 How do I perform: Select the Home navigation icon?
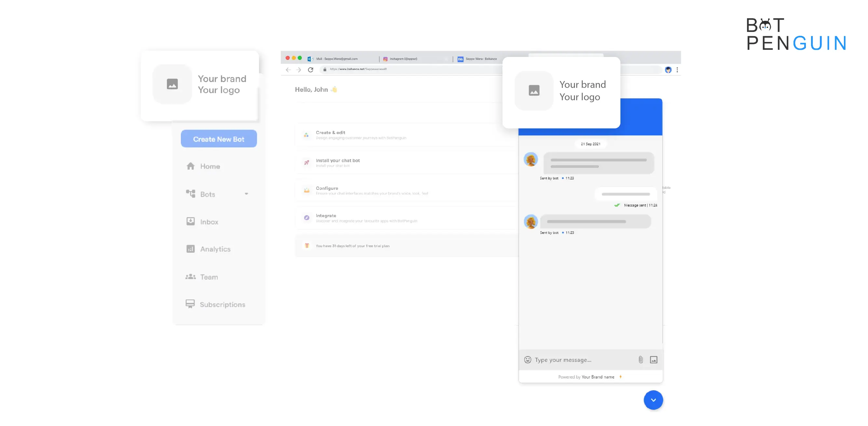190,166
